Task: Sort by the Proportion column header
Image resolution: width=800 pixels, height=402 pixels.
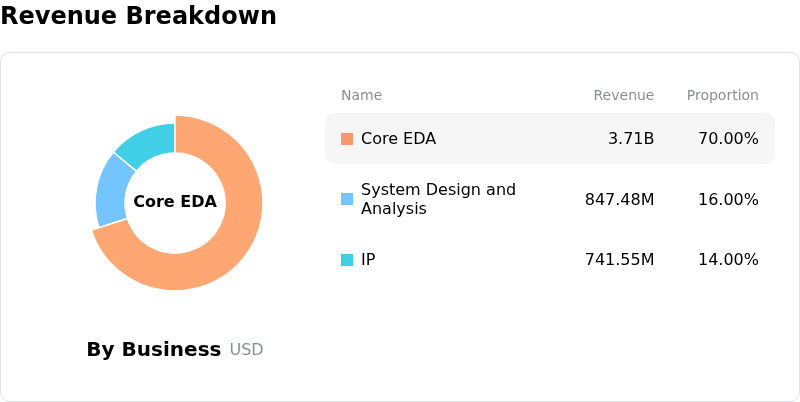Action: click(722, 95)
